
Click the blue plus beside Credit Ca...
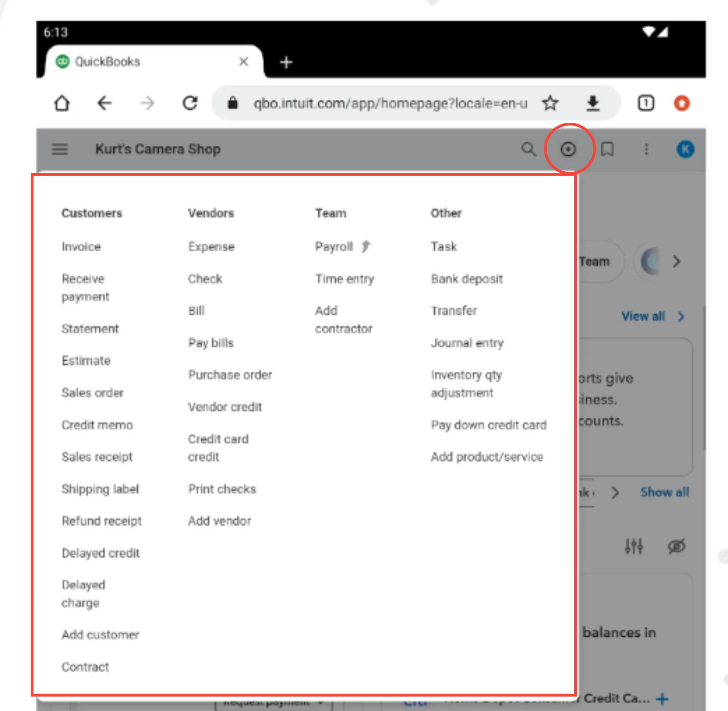point(662,698)
